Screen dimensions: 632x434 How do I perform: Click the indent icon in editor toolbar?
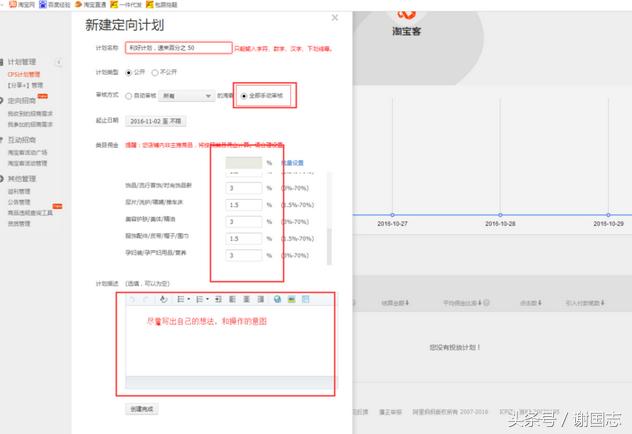[218, 299]
